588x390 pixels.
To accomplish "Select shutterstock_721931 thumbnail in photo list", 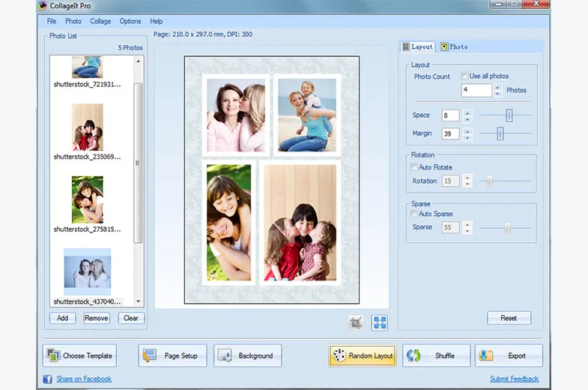I will (88, 67).
